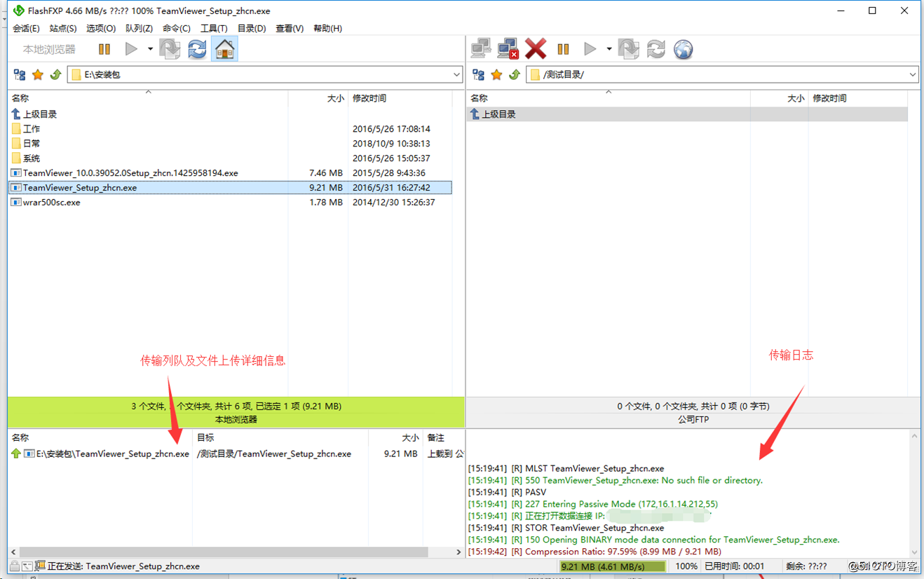Image resolution: width=924 pixels, height=579 pixels.
Task: Click the remote pane play button
Action: pyautogui.click(x=590, y=49)
